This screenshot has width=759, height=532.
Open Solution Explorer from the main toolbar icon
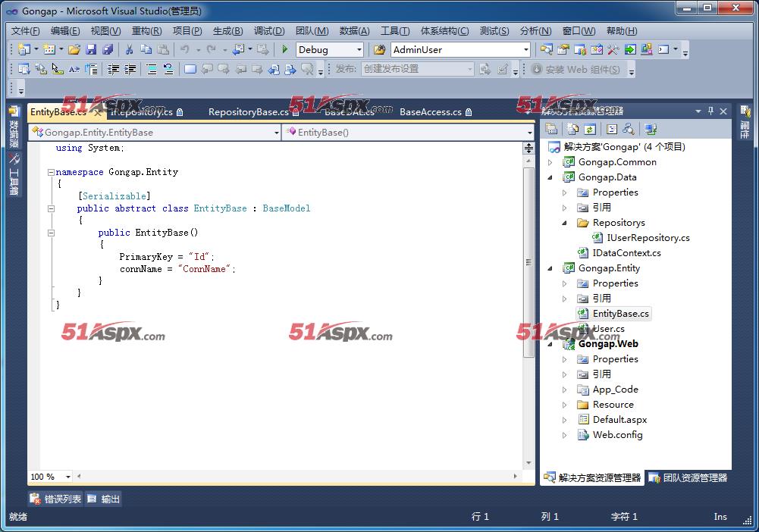(547, 49)
